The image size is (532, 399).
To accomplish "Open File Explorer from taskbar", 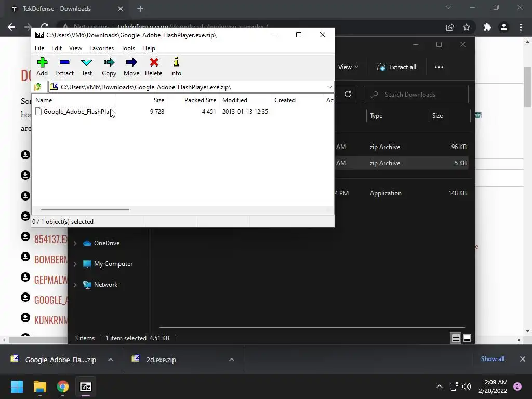I will 39,387.
